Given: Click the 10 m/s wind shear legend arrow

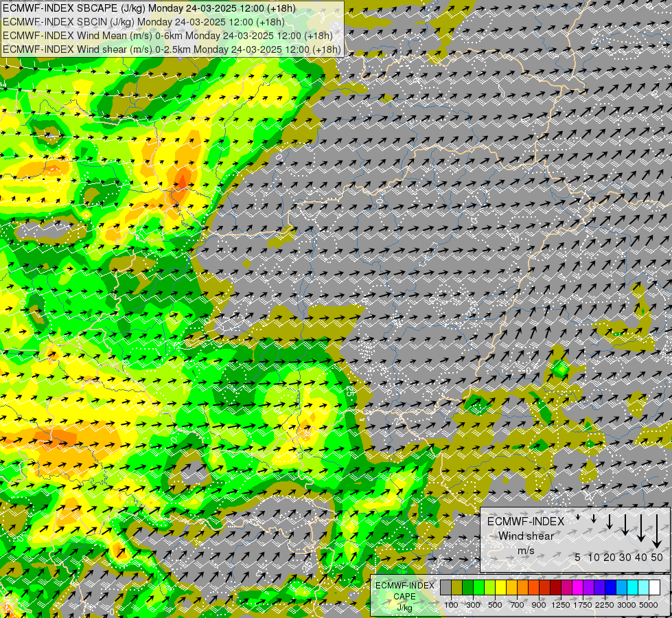Looking at the screenshot, I should pyautogui.click(x=594, y=518).
